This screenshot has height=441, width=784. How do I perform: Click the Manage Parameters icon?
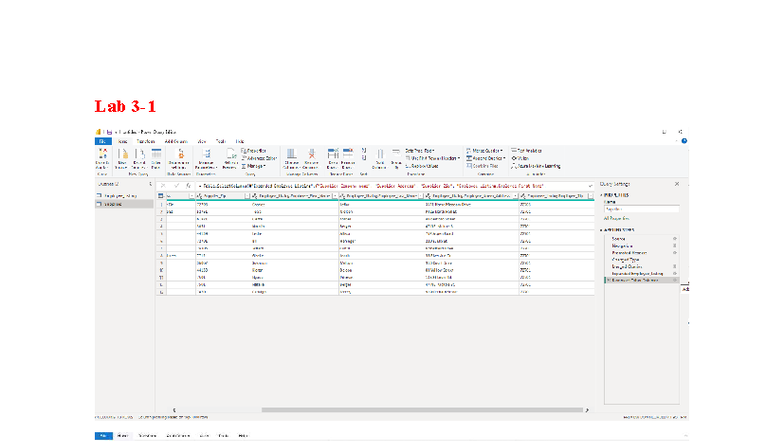pyautogui.click(x=206, y=154)
